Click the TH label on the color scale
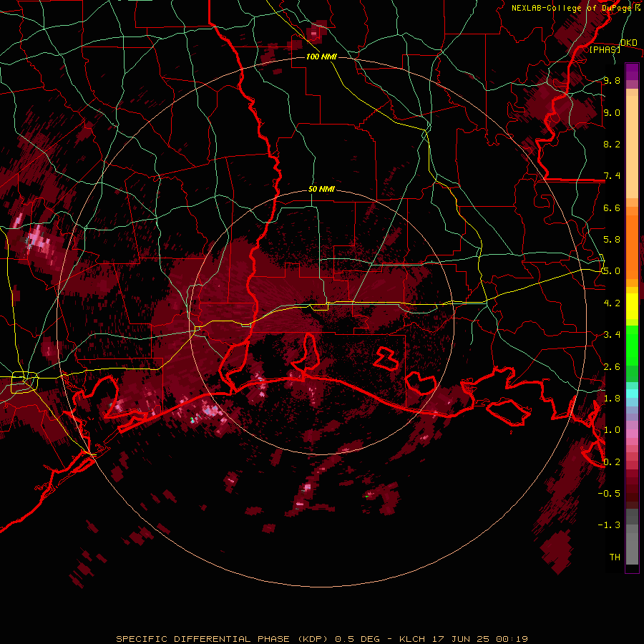The image size is (644, 644). tap(615, 557)
